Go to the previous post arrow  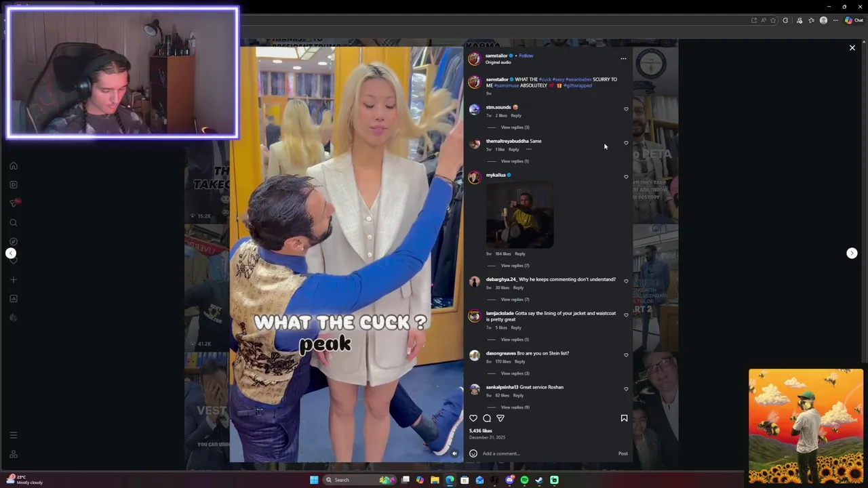pyautogui.click(x=11, y=253)
